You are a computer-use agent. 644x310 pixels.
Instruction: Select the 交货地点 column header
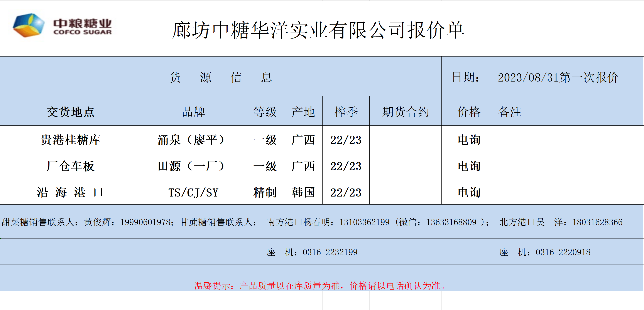coord(70,112)
